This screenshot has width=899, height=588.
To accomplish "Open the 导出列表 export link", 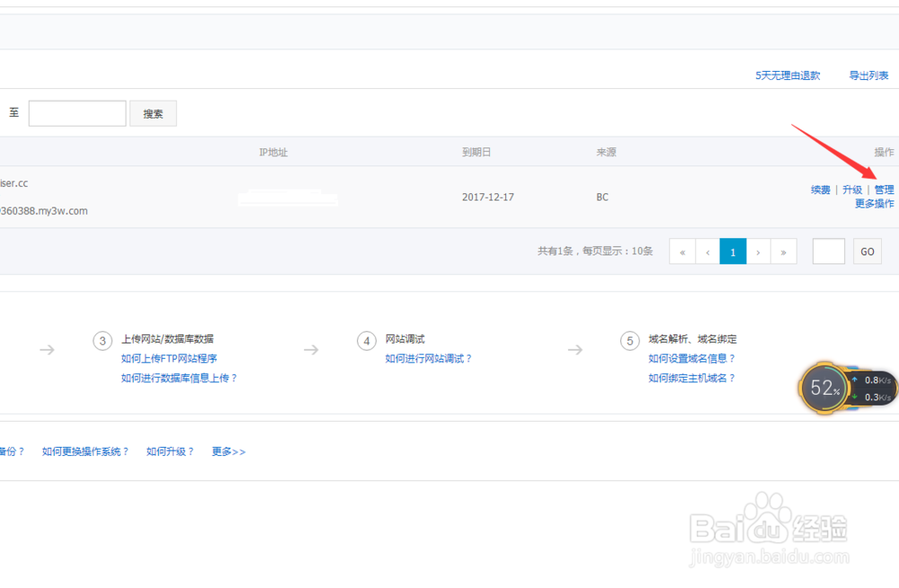I will pyautogui.click(x=868, y=76).
